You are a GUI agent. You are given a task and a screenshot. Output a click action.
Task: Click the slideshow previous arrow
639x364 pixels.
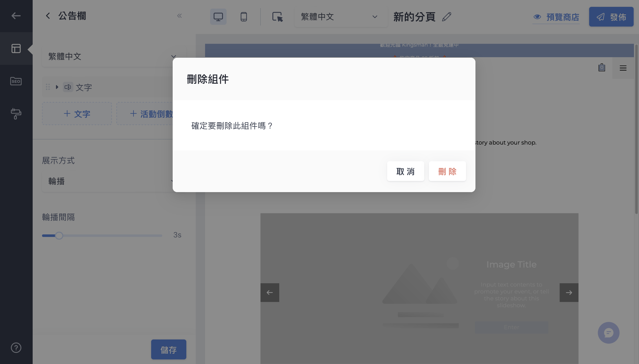pyautogui.click(x=270, y=292)
